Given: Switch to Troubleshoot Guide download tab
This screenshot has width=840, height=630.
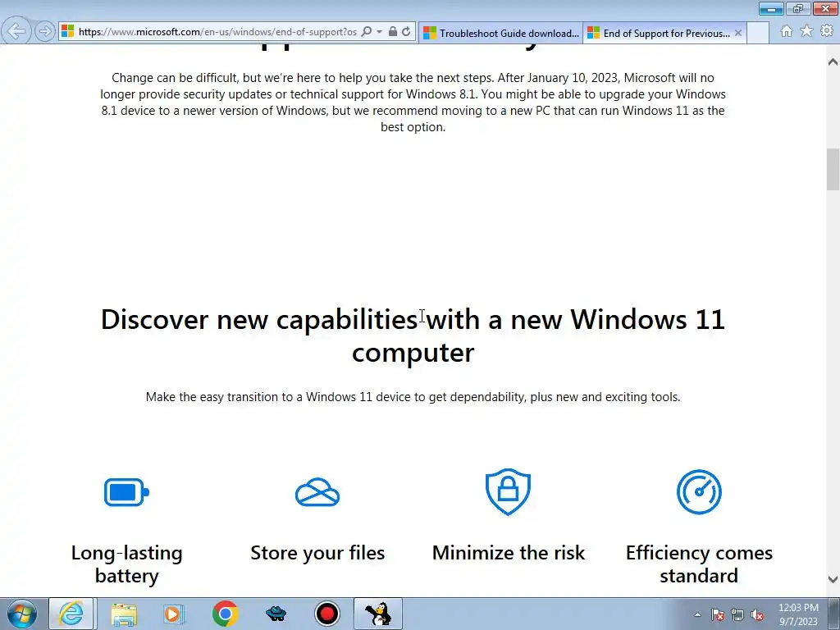Looking at the screenshot, I should click(501, 33).
